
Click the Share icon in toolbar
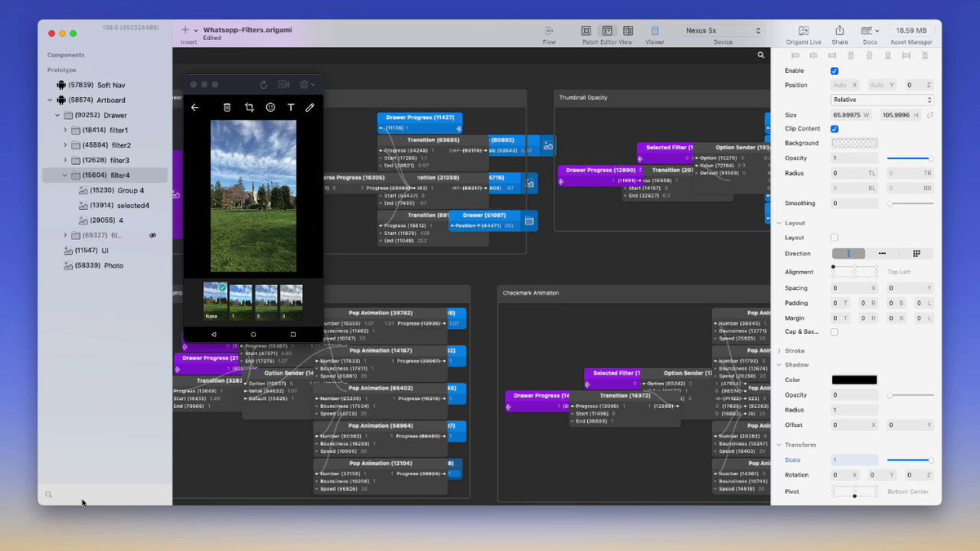(840, 30)
